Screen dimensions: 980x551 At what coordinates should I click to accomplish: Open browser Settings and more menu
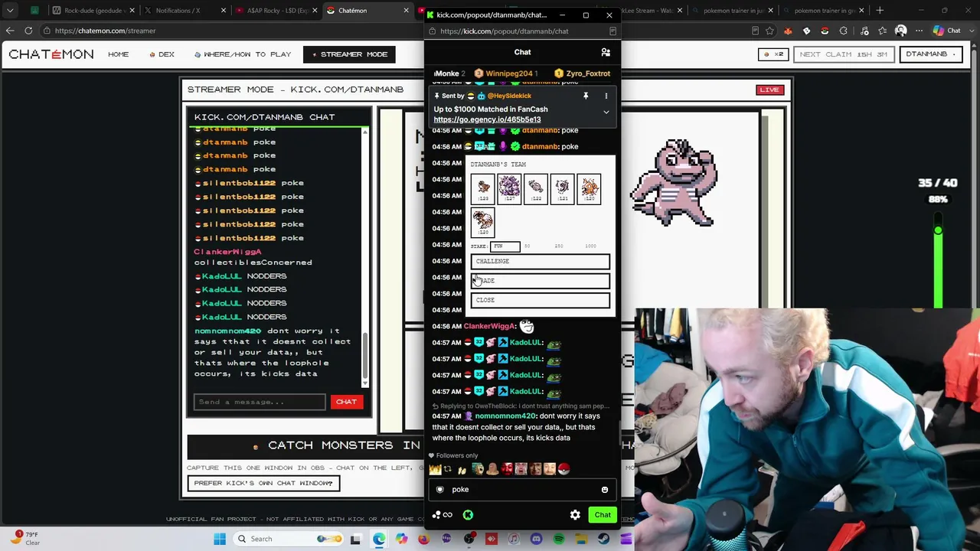[x=920, y=31]
